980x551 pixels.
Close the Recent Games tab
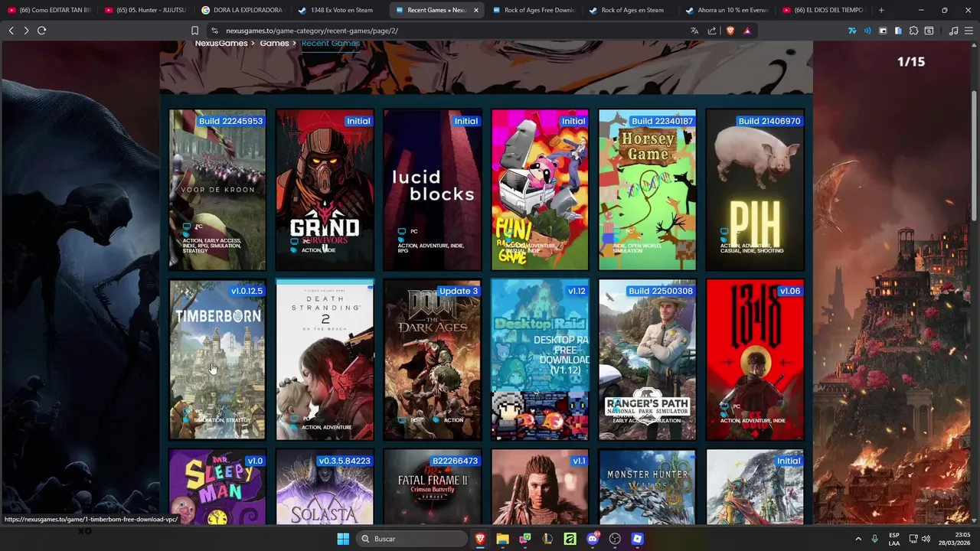(x=476, y=10)
